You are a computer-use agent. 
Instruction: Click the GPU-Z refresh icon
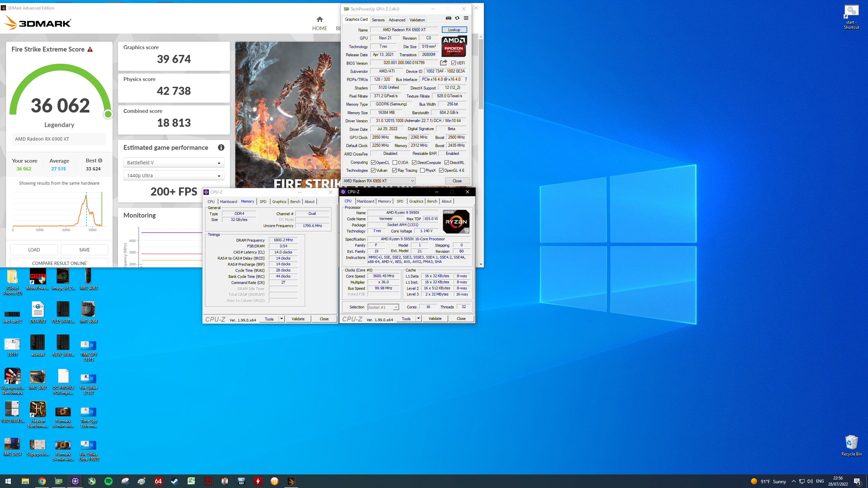457,18
